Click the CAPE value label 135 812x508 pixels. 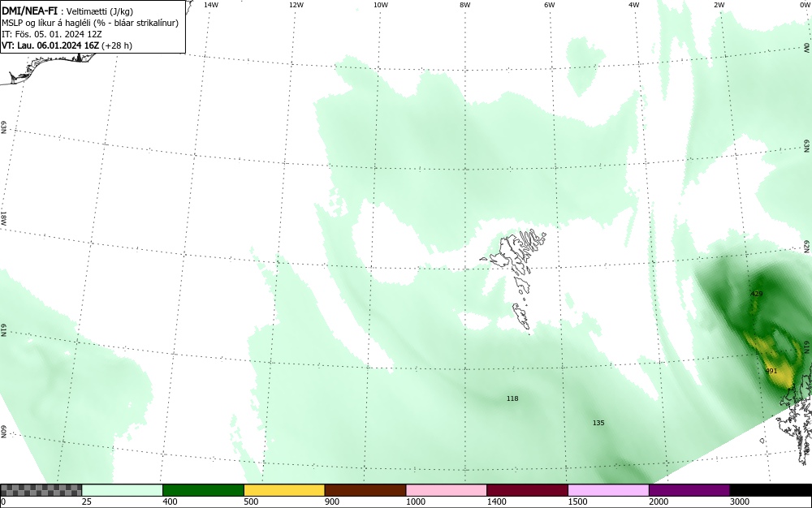598,423
